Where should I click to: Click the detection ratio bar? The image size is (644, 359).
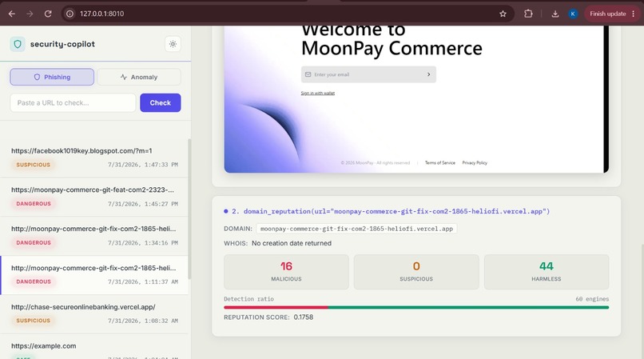[416, 307]
